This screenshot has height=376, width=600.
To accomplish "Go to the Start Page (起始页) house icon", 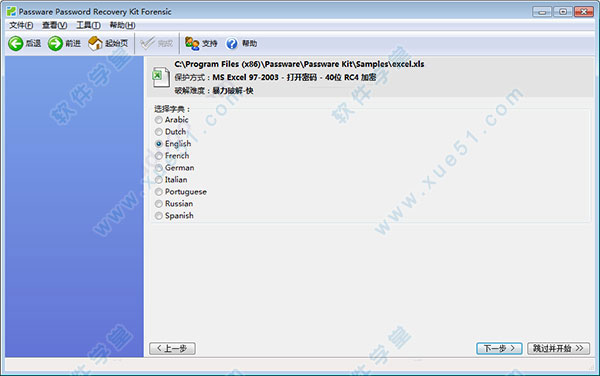I will point(95,43).
